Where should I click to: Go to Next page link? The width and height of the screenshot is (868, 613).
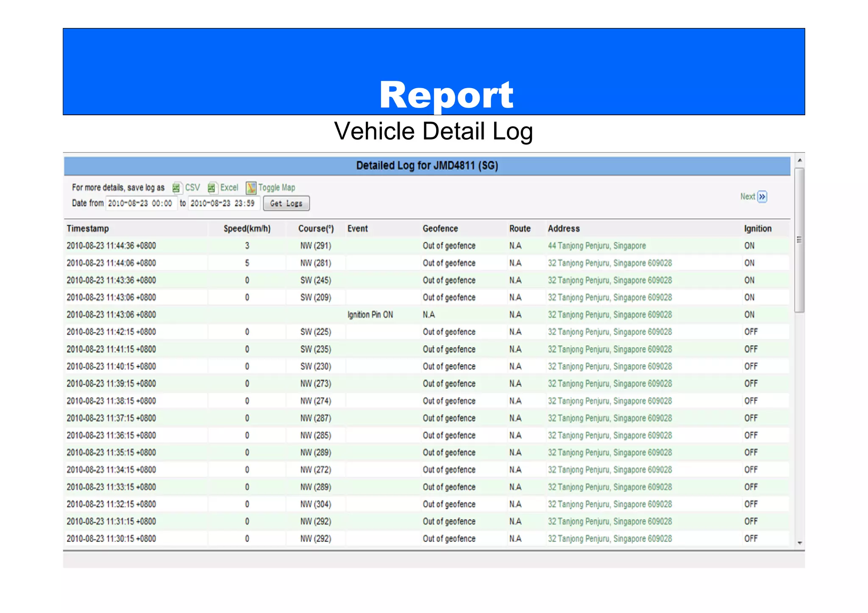coord(748,197)
